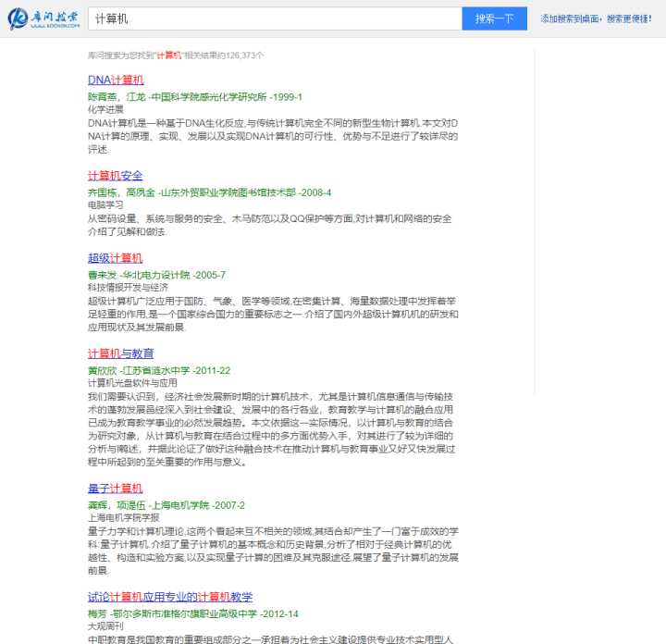Click the 上海电机学院学报 journal name

pos(121,517)
